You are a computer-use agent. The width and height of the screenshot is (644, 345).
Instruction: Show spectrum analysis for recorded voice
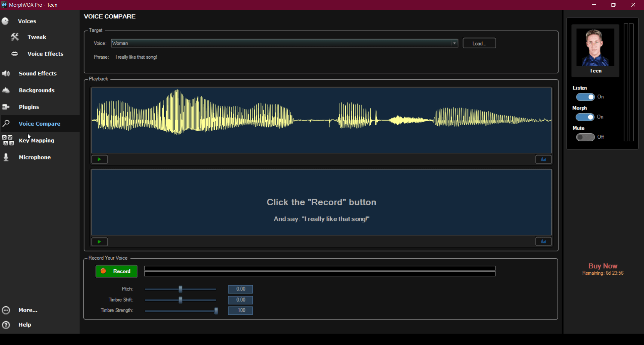pyautogui.click(x=543, y=241)
